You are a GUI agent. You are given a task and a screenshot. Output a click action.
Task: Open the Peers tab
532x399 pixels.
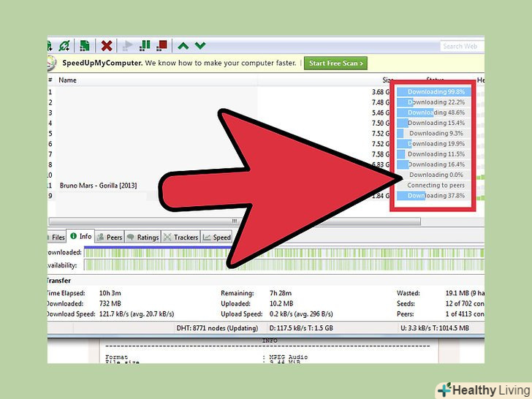tap(110, 237)
